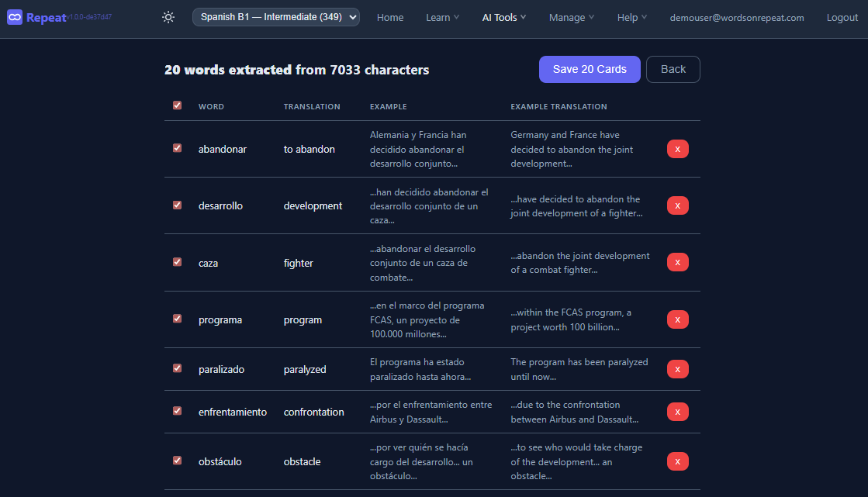Uncheck the paralizado word checkbox
Screen dimensions: 868x497
pyautogui.click(x=177, y=368)
